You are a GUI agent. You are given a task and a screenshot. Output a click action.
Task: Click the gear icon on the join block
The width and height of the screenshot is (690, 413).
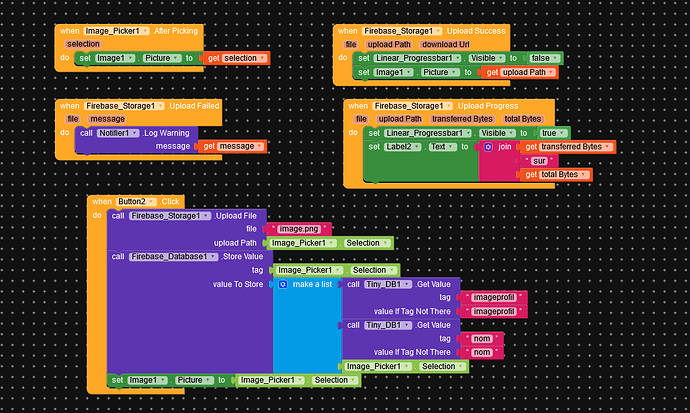pyautogui.click(x=489, y=147)
